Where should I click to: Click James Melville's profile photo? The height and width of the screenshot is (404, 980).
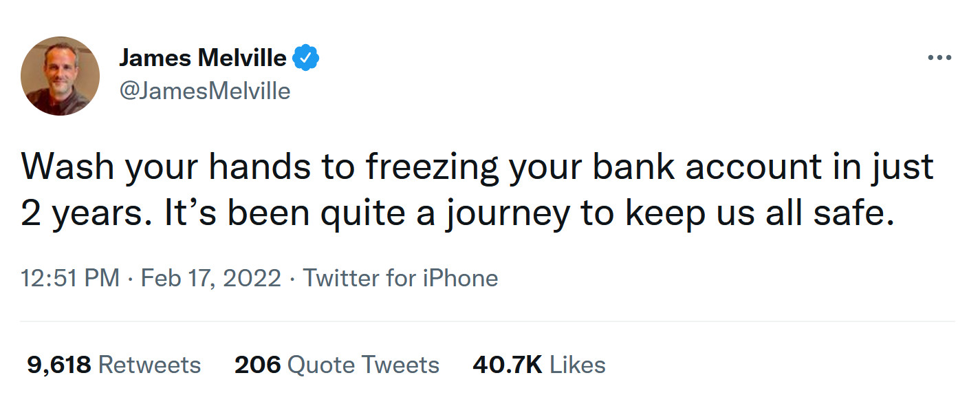[61, 76]
